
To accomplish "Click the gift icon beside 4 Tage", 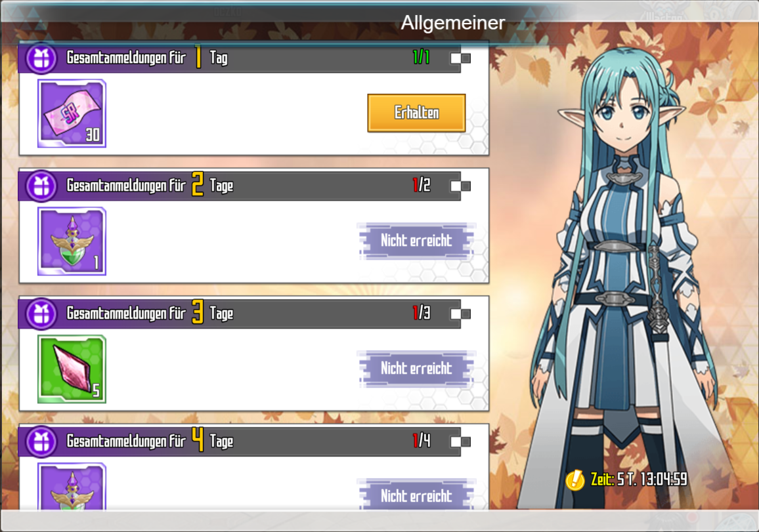I will [41, 441].
